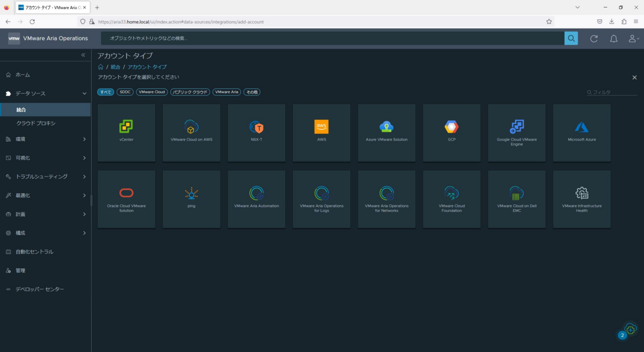Pick the Microsoft Azure card
The height and width of the screenshot is (352, 644).
582,133
